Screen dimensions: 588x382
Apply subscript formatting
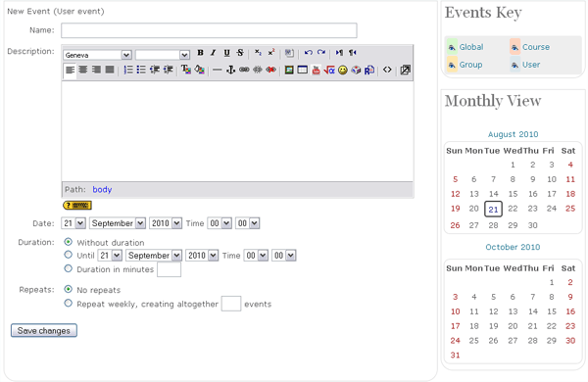click(x=258, y=53)
